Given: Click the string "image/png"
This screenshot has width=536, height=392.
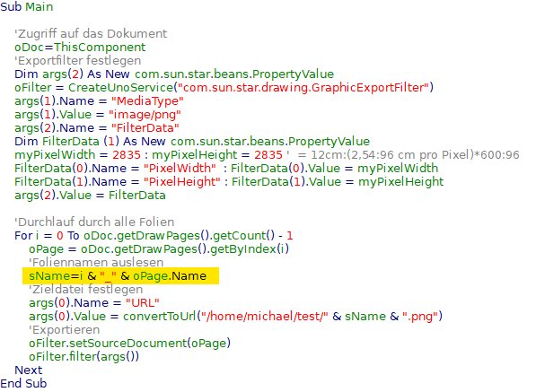Looking at the screenshot, I should coord(145,115).
